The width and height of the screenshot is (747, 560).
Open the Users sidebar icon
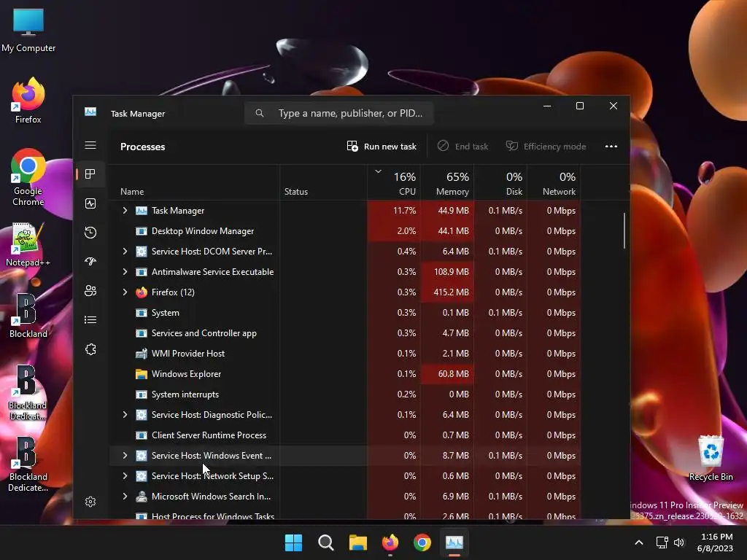(90, 290)
